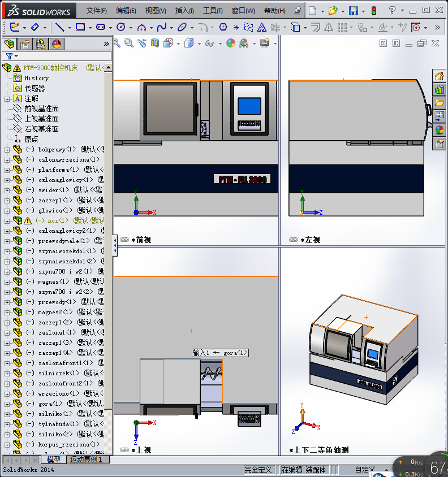Expand the wrzeciono<1> component
448x477 pixels.
tap(7, 394)
